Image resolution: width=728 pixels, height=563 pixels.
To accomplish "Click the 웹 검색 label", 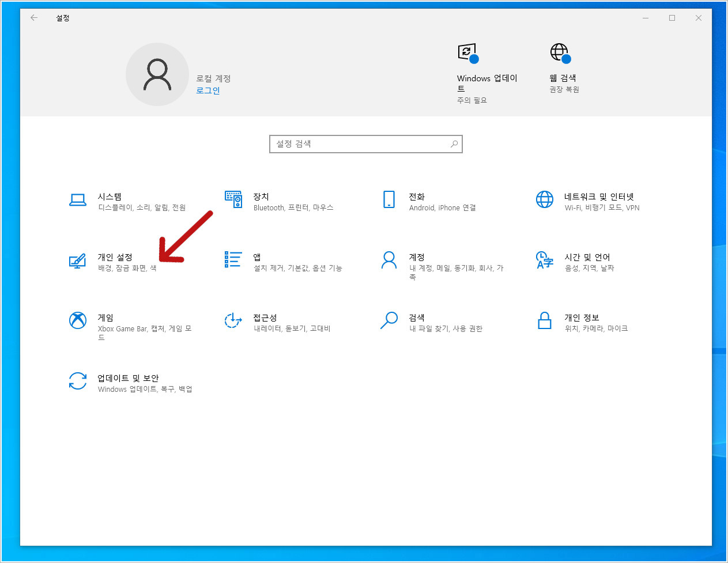I will (x=563, y=78).
